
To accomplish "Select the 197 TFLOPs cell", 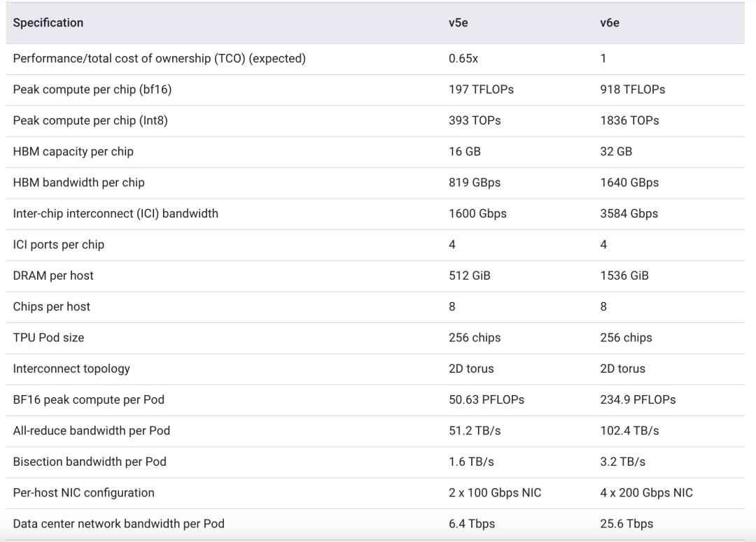I will point(481,89).
